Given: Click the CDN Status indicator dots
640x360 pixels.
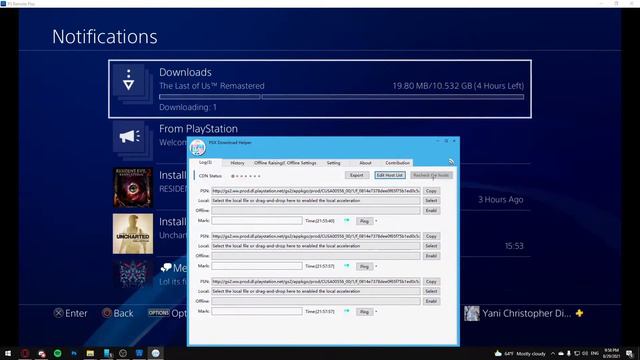Looking at the screenshot, I should [x=246, y=176].
